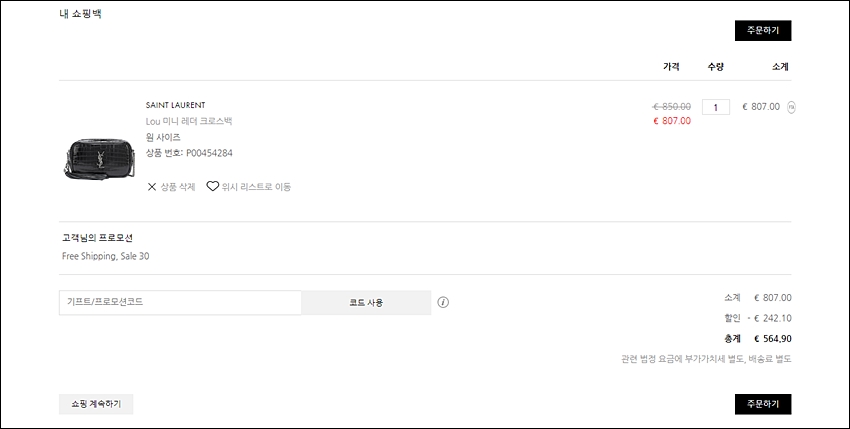Image resolution: width=850 pixels, height=429 pixels.
Task: Click the 원 사이즈 size text
Action: [163, 137]
